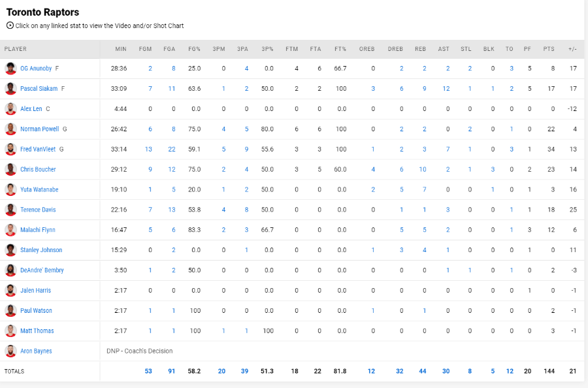
Task: View team total 39 three-point attempts
Action: click(244, 371)
